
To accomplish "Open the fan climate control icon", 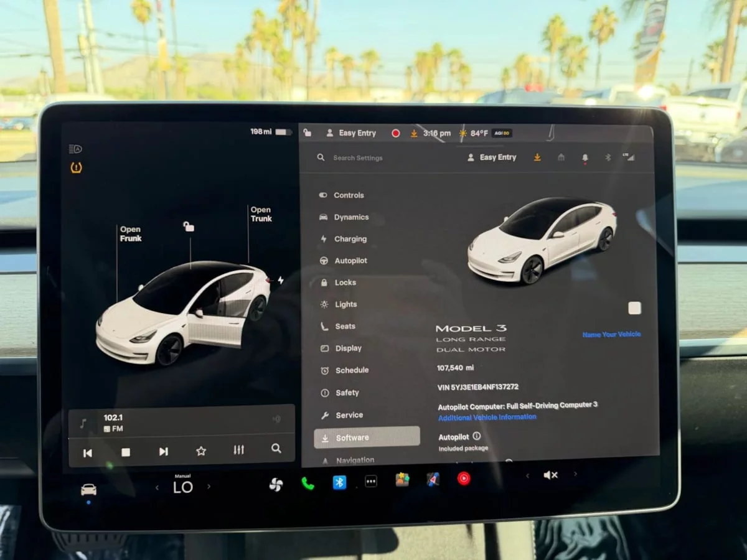I will (x=276, y=484).
